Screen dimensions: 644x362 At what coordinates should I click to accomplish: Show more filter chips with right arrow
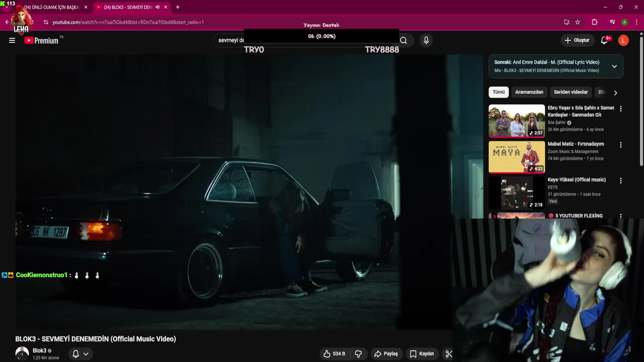tap(615, 93)
